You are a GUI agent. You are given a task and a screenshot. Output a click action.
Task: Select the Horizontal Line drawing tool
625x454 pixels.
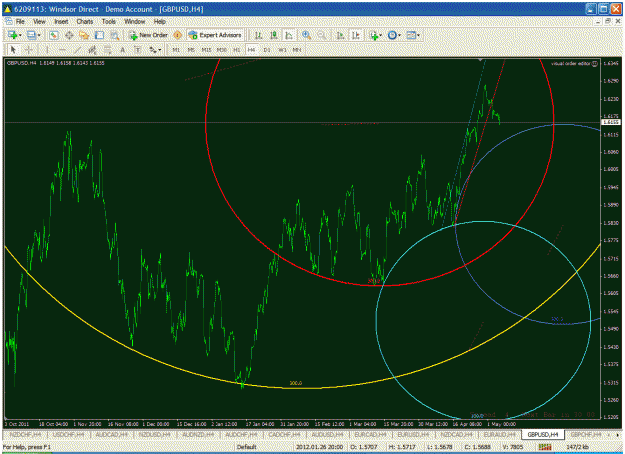click(x=62, y=50)
